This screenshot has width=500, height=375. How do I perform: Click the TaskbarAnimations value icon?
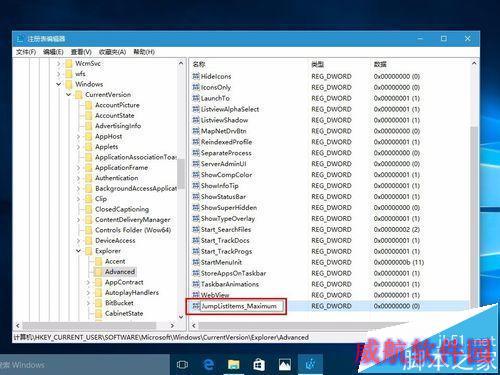click(x=196, y=284)
